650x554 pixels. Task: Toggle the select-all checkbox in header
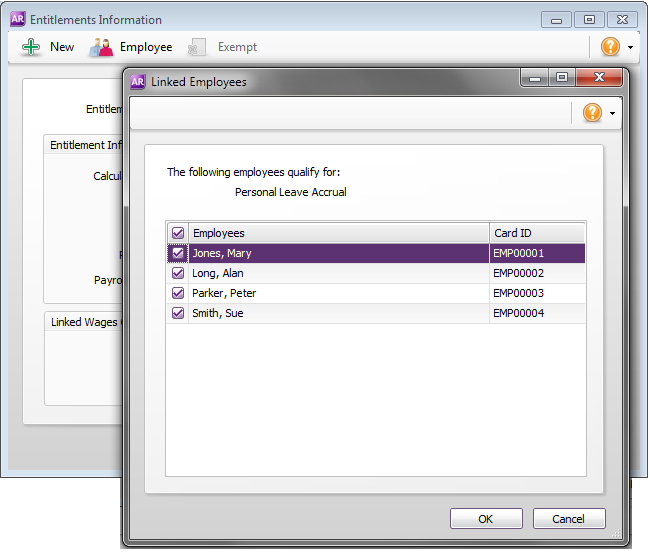pos(178,233)
